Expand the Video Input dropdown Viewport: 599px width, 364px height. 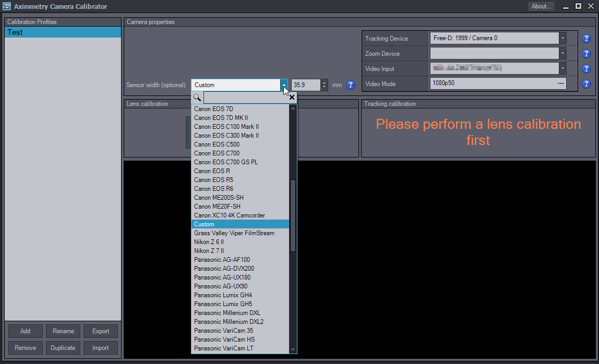[562, 68]
